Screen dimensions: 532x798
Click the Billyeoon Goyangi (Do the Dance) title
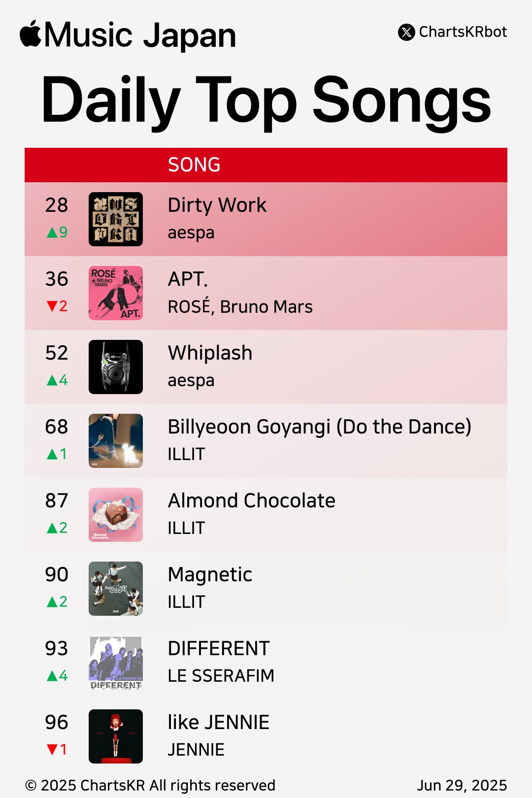pyautogui.click(x=320, y=427)
